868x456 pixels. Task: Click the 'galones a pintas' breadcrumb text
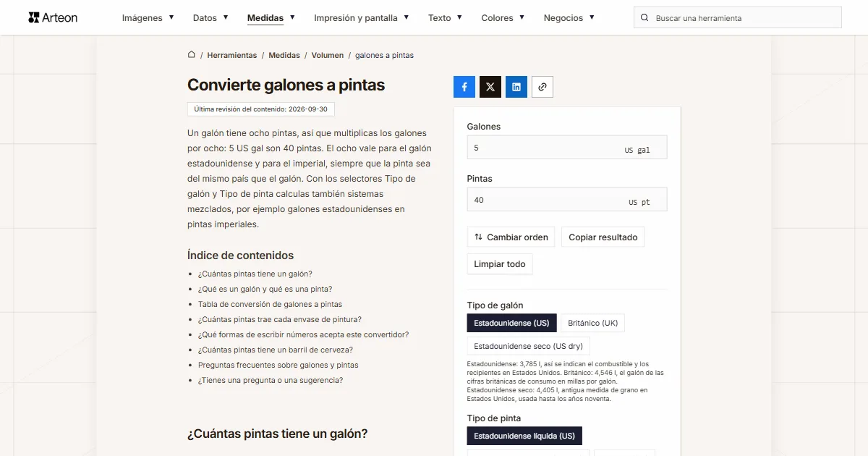pyautogui.click(x=384, y=55)
